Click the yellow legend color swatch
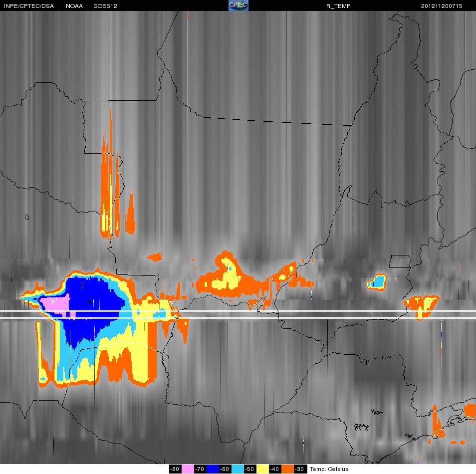Viewport: 476px width, 474px height. coord(262,469)
